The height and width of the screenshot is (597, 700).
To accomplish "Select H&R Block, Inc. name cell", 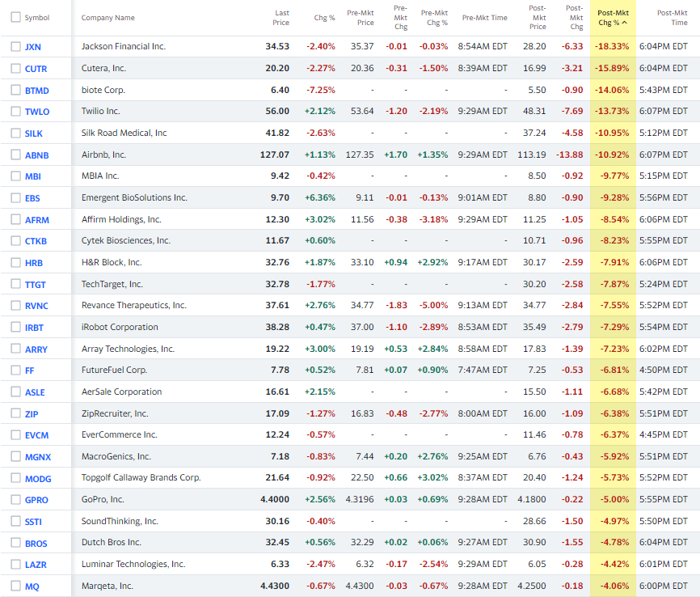I will [x=112, y=262].
